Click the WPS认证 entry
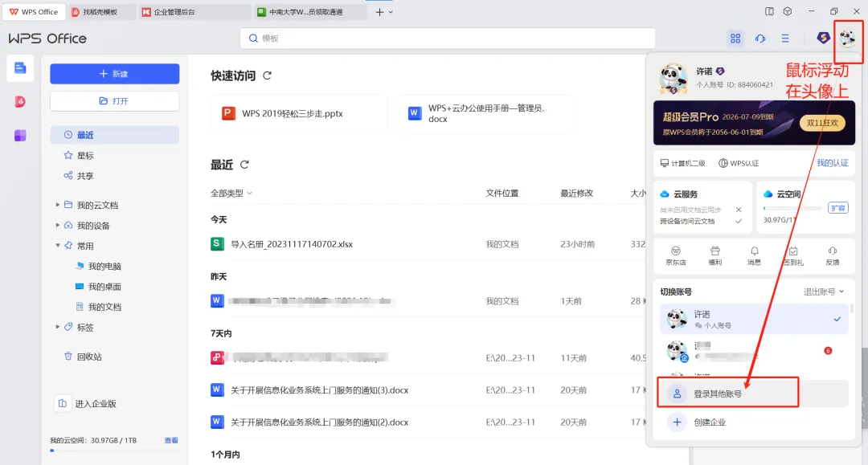This screenshot has height=465, width=868. (x=739, y=163)
